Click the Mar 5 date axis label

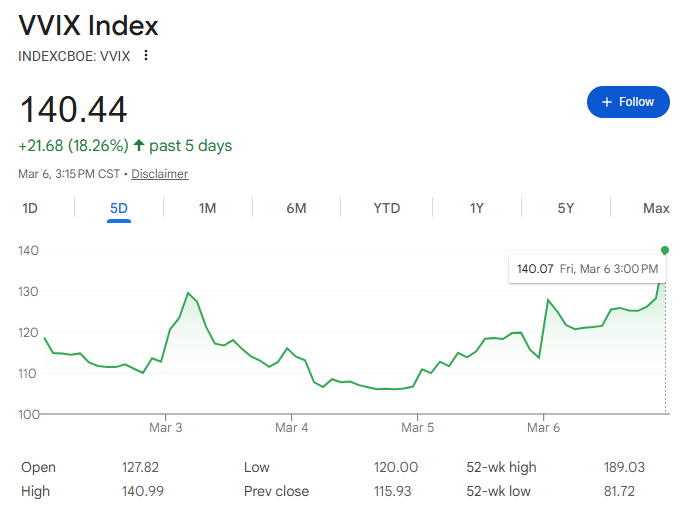click(417, 428)
